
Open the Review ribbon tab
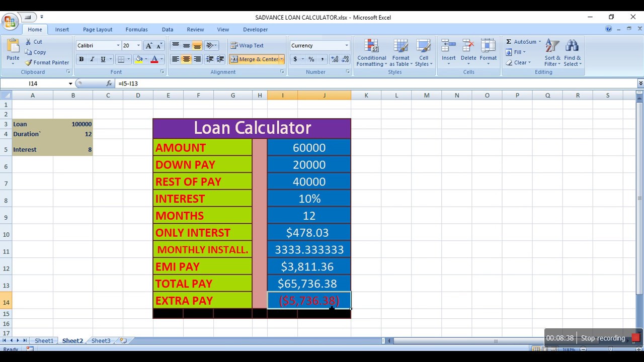pyautogui.click(x=195, y=30)
